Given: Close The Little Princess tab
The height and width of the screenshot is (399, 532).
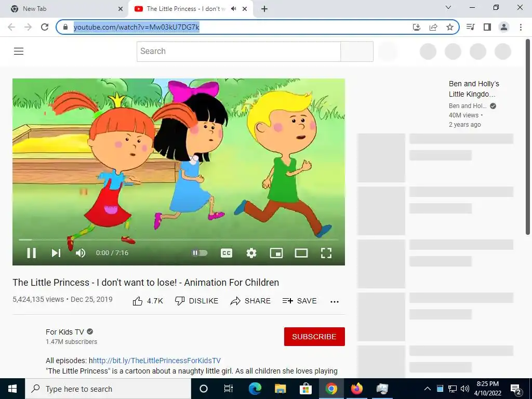Looking at the screenshot, I should 245,9.
